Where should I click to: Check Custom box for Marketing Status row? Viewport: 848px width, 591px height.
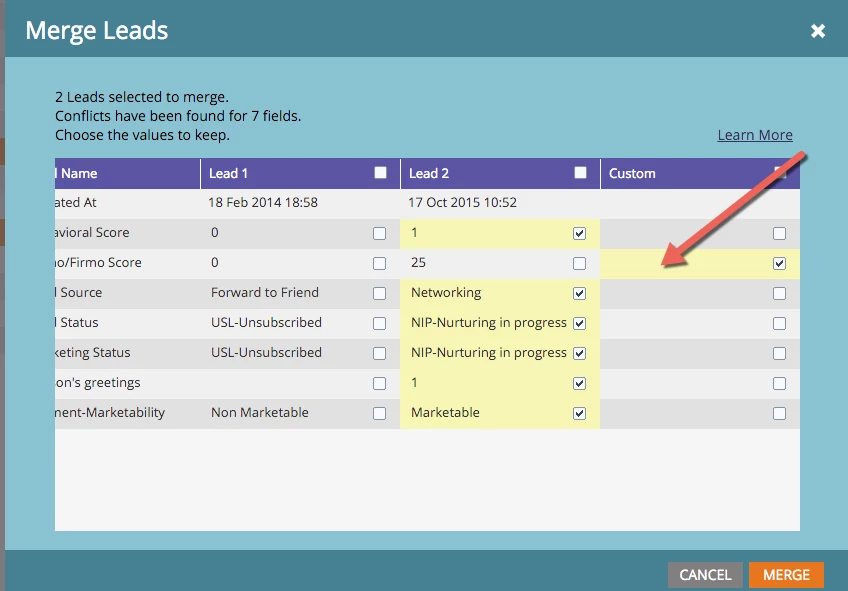(x=779, y=353)
